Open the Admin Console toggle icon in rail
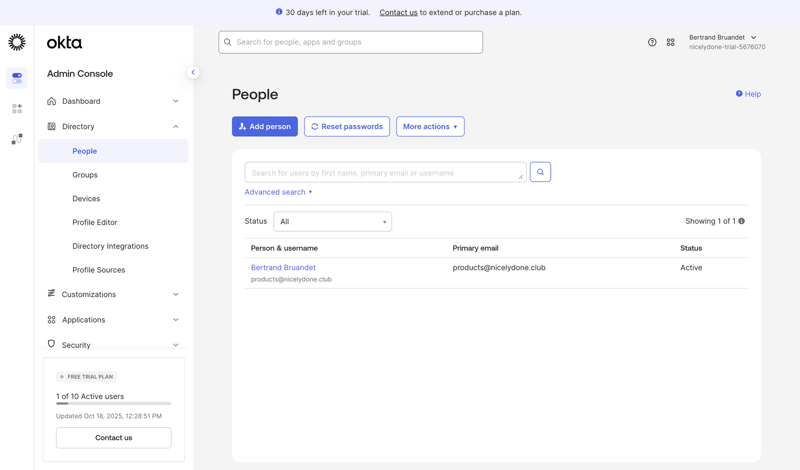 [17, 78]
